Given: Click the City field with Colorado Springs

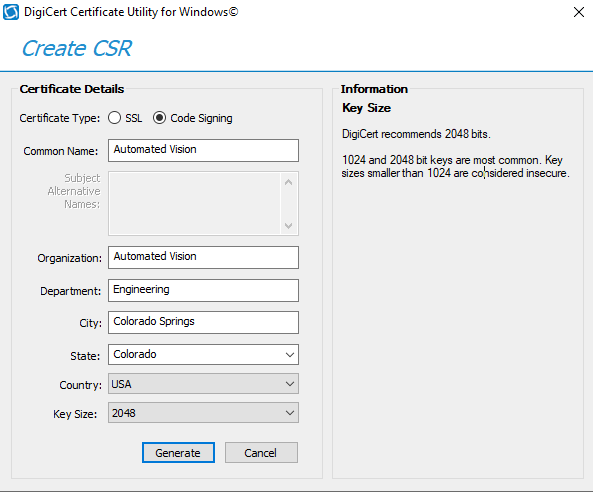Looking at the screenshot, I should (203, 323).
